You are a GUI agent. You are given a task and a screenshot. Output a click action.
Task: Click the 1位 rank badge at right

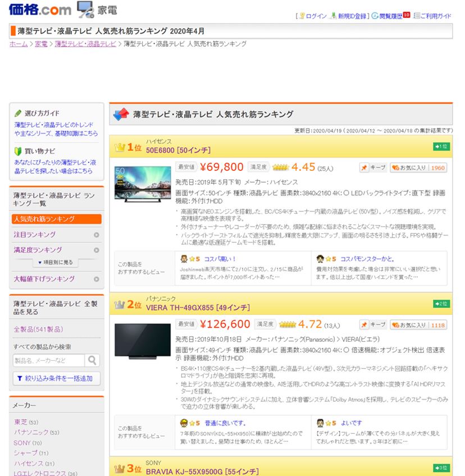[441, 146]
